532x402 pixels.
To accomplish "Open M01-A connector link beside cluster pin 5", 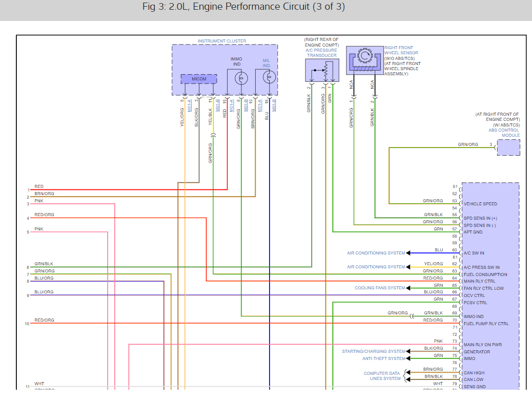I will (x=190, y=105).
